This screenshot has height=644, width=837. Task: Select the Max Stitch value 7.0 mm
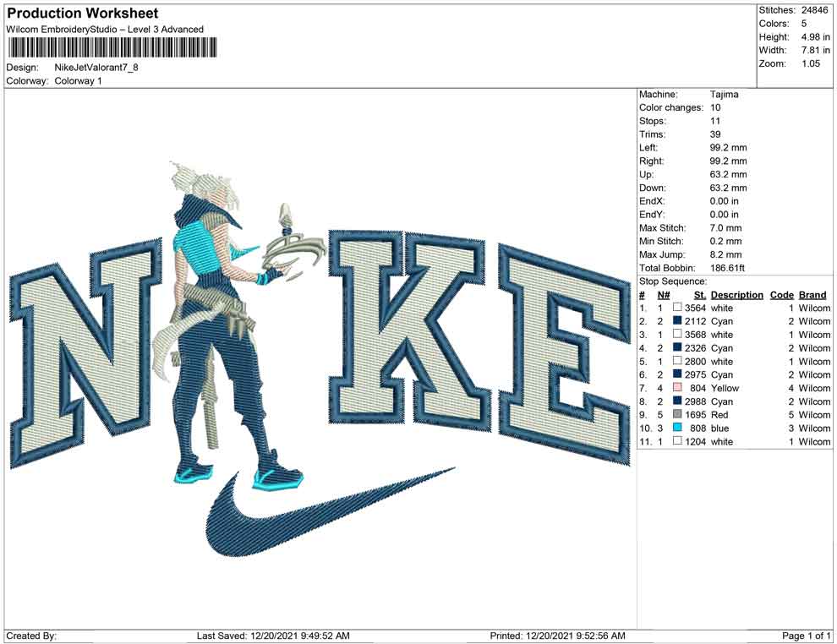point(726,228)
